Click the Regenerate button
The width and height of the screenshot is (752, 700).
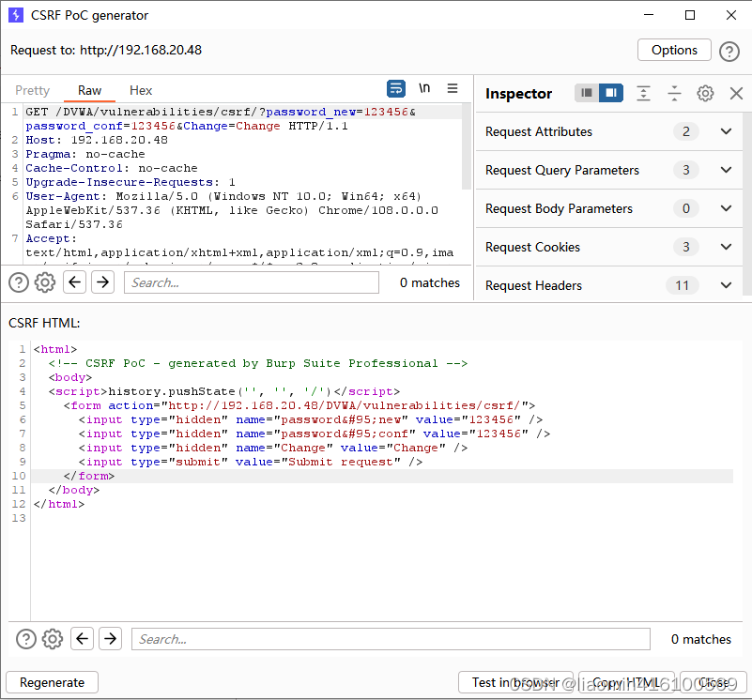[x=52, y=682]
